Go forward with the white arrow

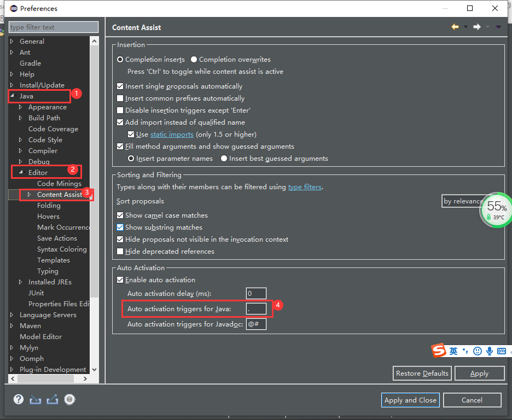pos(477,27)
